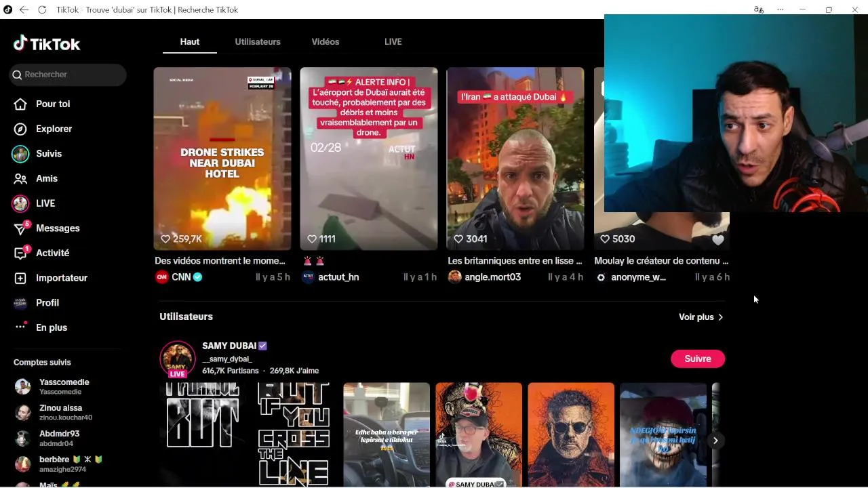Image resolution: width=868 pixels, height=488 pixels.
Task: Click the browser refresh icon
Action: (42, 9)
